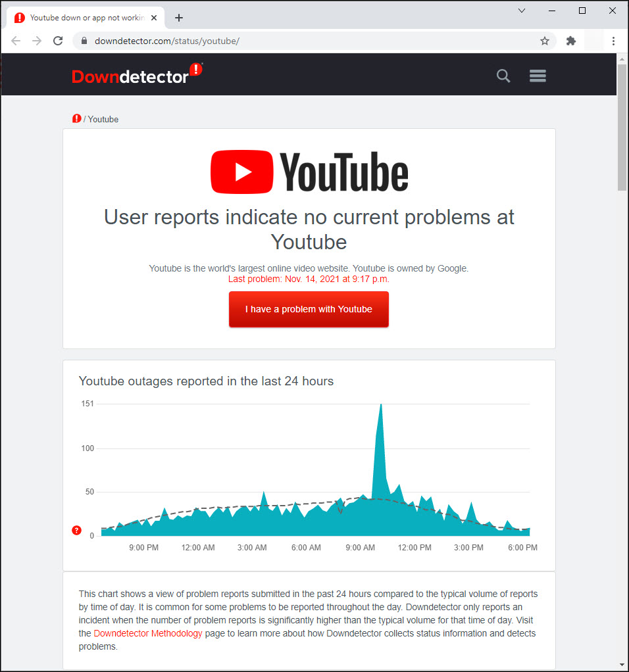
Task: Click the address bar URL
Action: click(166, 41)
